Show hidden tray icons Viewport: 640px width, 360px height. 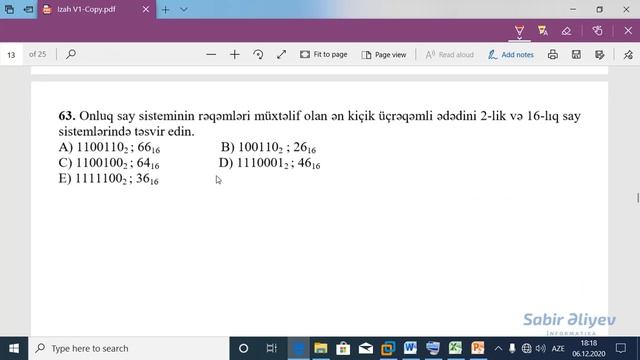[x=498, y=348]
